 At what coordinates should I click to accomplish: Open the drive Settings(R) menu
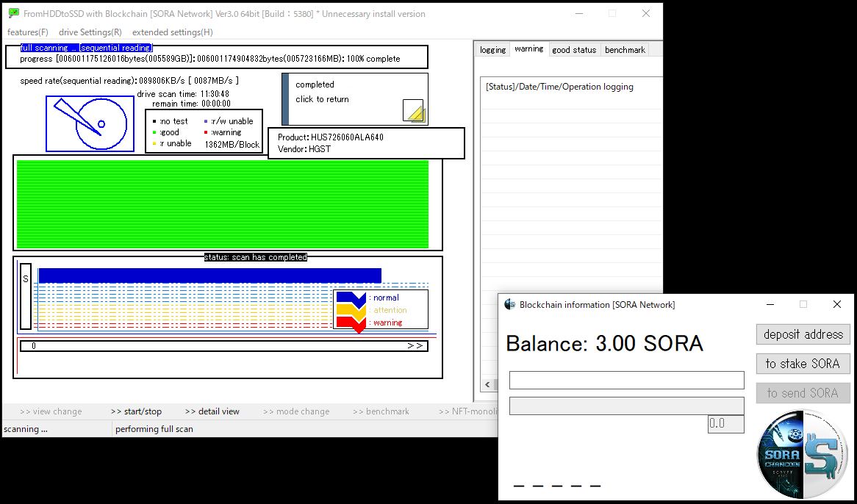(90, 32)
